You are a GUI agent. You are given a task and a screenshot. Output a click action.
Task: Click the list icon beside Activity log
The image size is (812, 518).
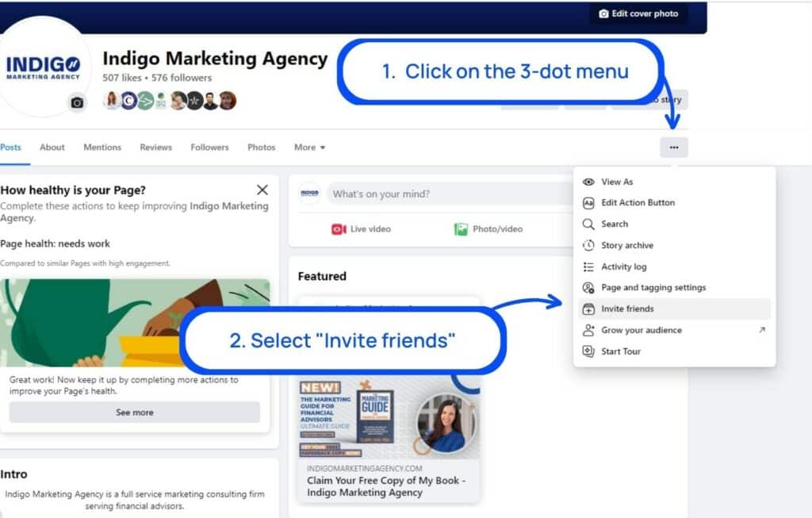588,267
